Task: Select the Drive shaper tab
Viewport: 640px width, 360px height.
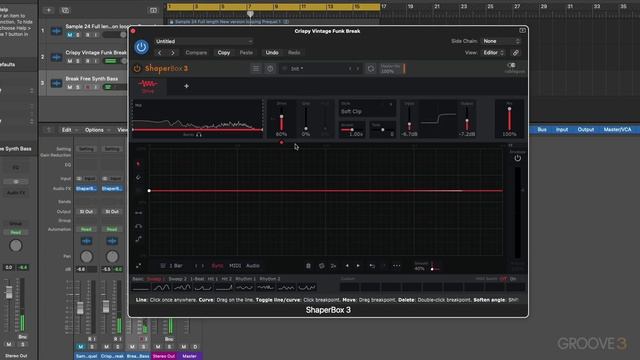Action: (x=148, y=86)
